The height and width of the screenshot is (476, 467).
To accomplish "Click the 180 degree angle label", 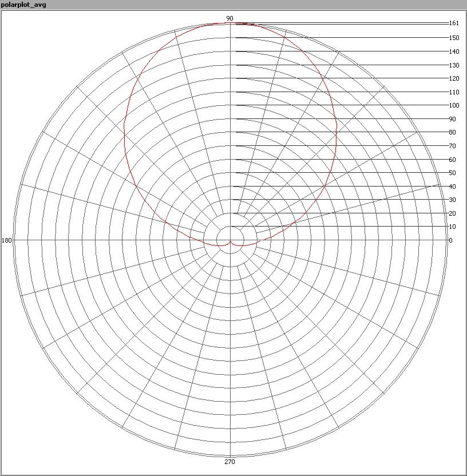I will [7, 240].
